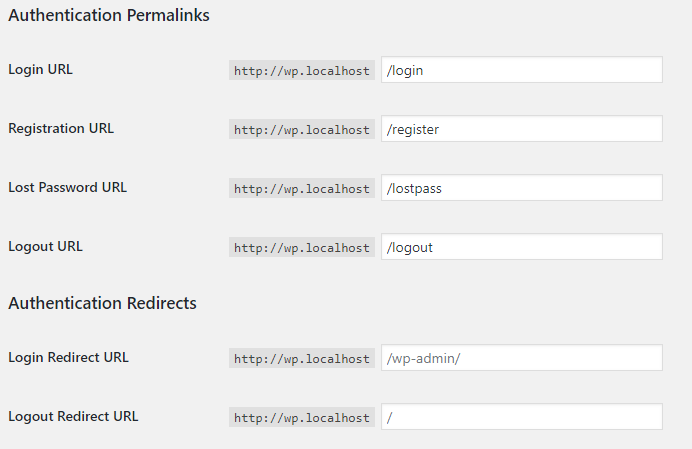Click the Login URL input field
This screenshot has width=692, height=449.
[x=522, y=70]
